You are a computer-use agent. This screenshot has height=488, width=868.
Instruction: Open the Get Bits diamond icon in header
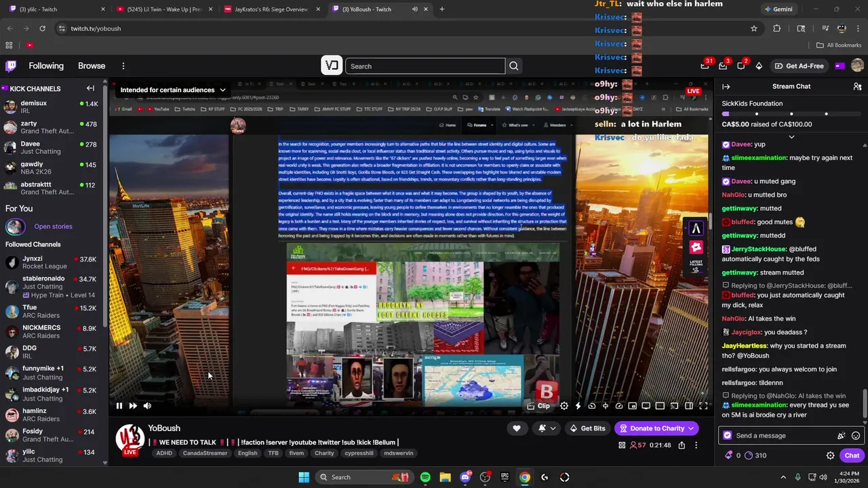coord(759,66)
